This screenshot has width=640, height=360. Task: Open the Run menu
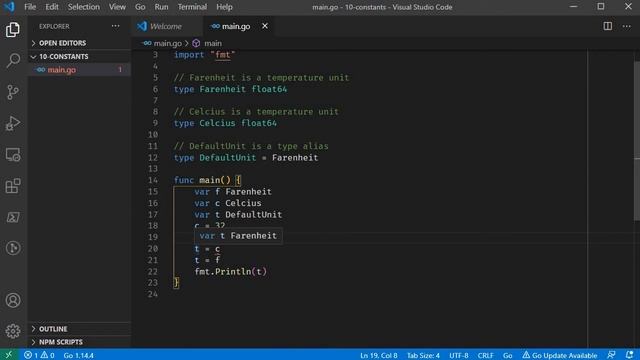click(x=161, y=7)
